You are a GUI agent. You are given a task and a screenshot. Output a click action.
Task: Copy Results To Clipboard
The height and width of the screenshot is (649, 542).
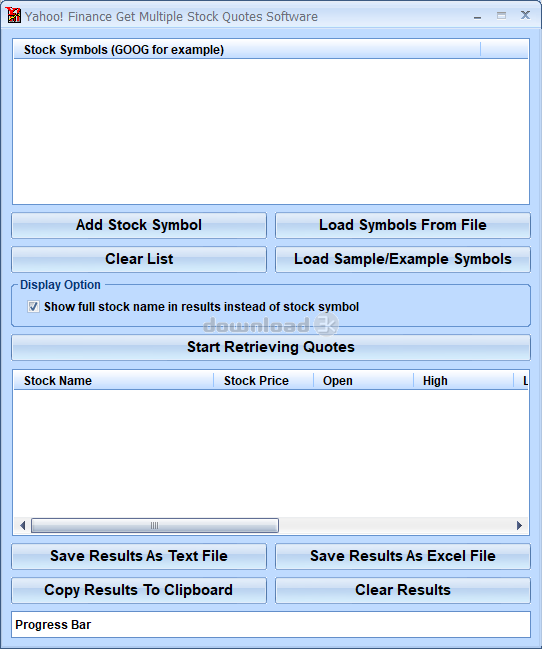(x=139, y=590)
